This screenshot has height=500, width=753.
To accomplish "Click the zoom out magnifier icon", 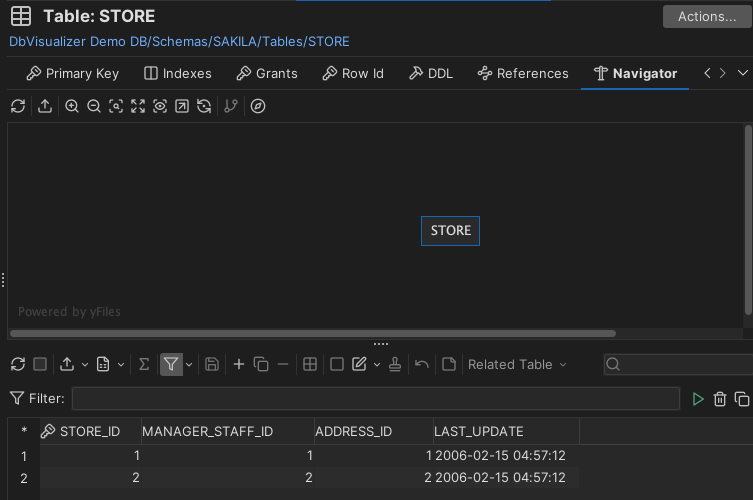I will pyautogui.click(x=94, y=106).
